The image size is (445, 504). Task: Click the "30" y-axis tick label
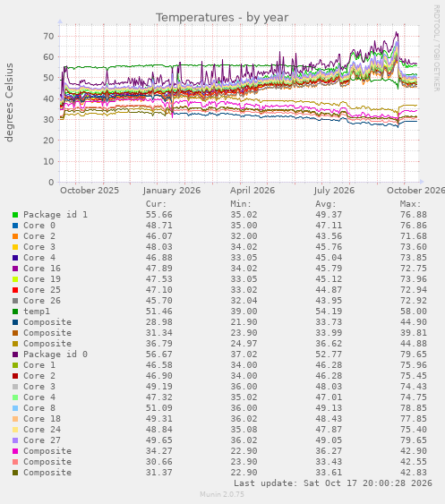(x=48, y=120)
